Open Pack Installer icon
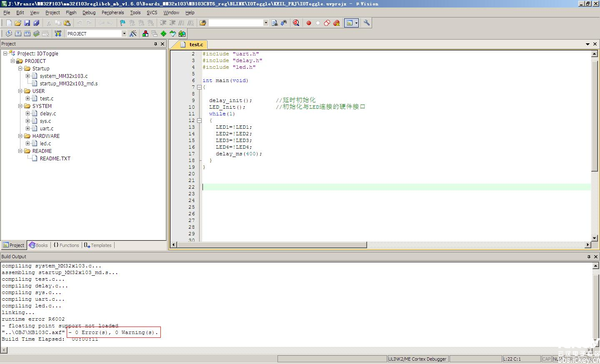 (182, 34)
